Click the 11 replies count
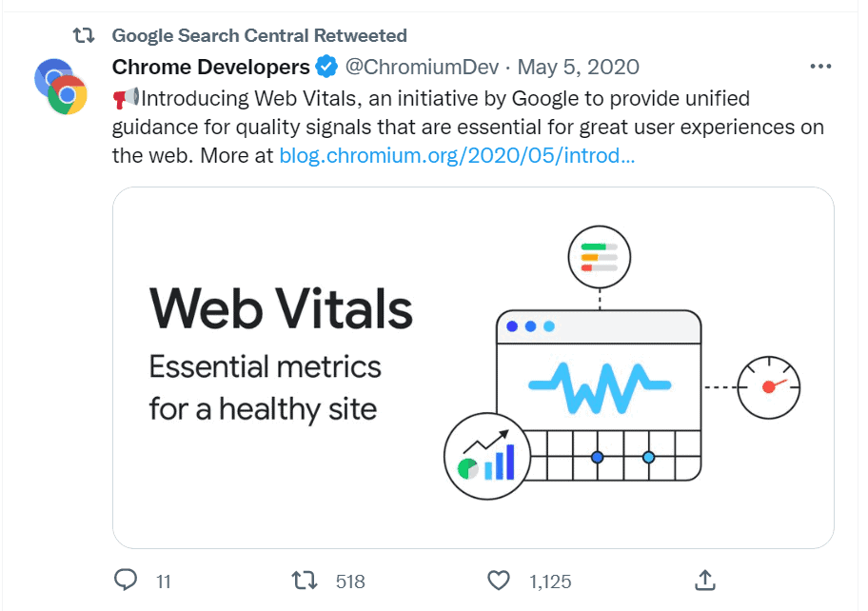868x611 pixels. point(164,581)
